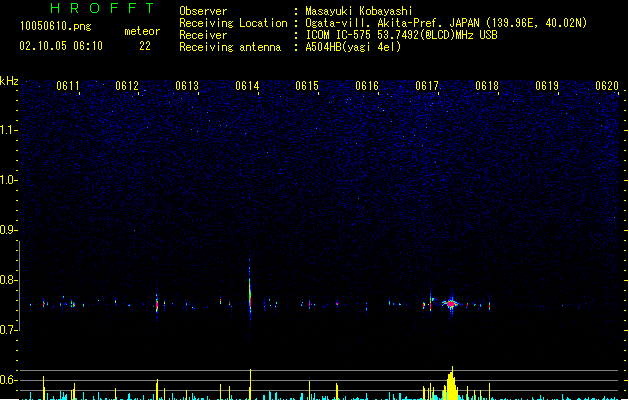Select the meteor label

pyautogui.click(x=142, y=31)
